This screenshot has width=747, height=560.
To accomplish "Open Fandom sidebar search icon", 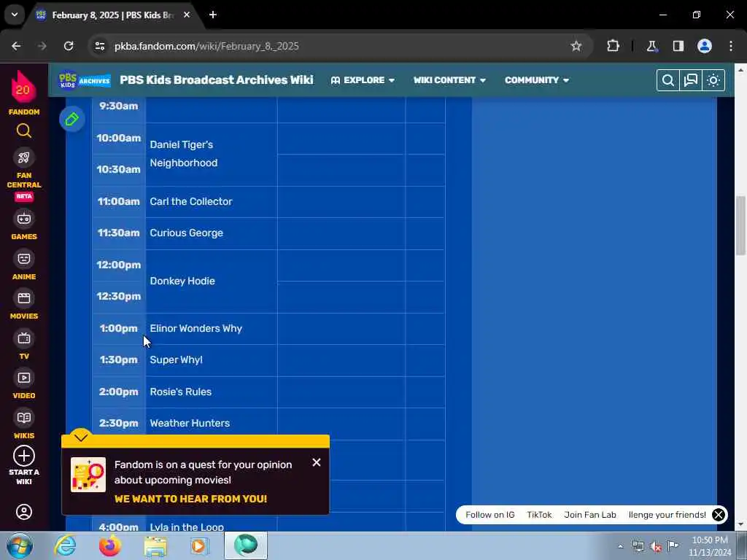I will pos(24,131).
